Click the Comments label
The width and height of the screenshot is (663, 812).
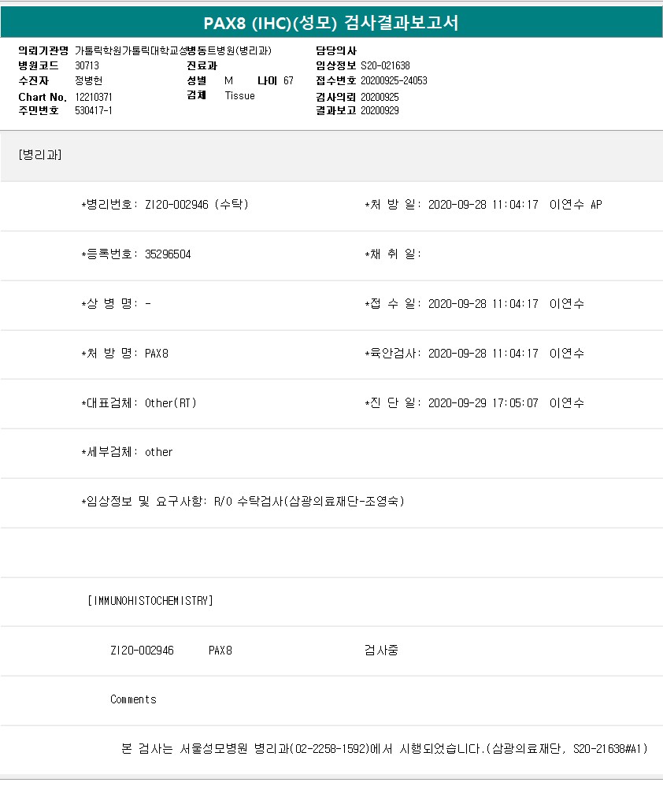coord(134,699)
